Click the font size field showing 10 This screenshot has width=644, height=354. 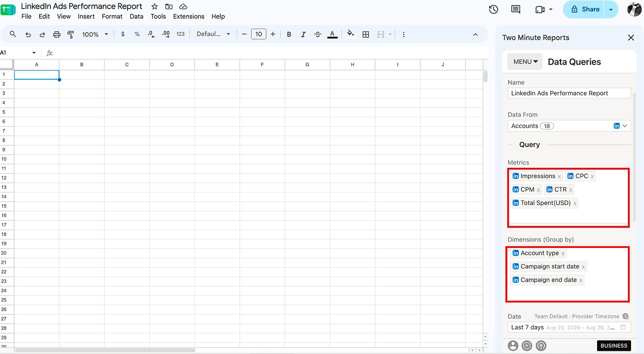pyautogui.click(x=258, y=34)
